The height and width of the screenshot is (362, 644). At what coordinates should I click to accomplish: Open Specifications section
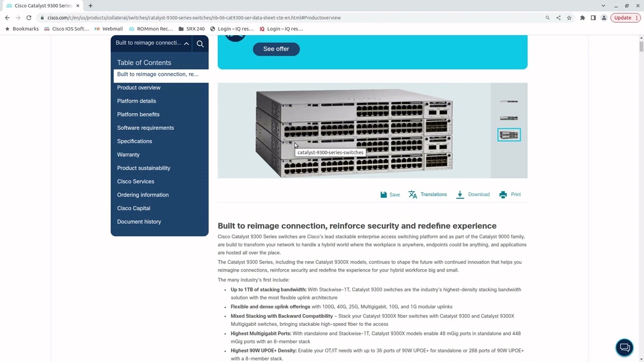coord(134,141)
